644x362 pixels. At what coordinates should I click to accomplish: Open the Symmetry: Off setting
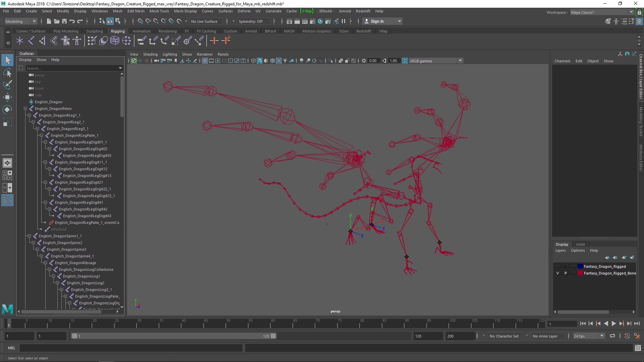tap(253, 21)
